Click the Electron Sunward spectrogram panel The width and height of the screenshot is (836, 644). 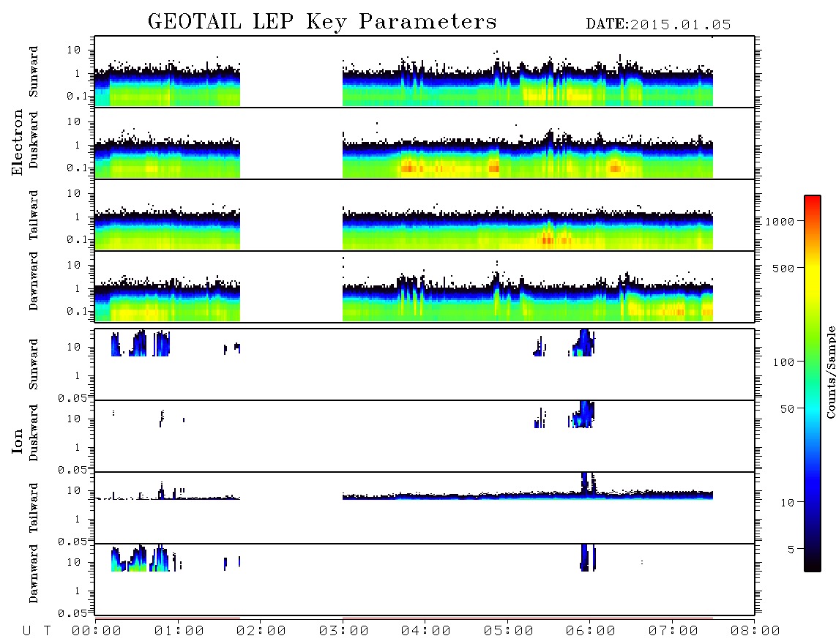click(x=425, y=72)
